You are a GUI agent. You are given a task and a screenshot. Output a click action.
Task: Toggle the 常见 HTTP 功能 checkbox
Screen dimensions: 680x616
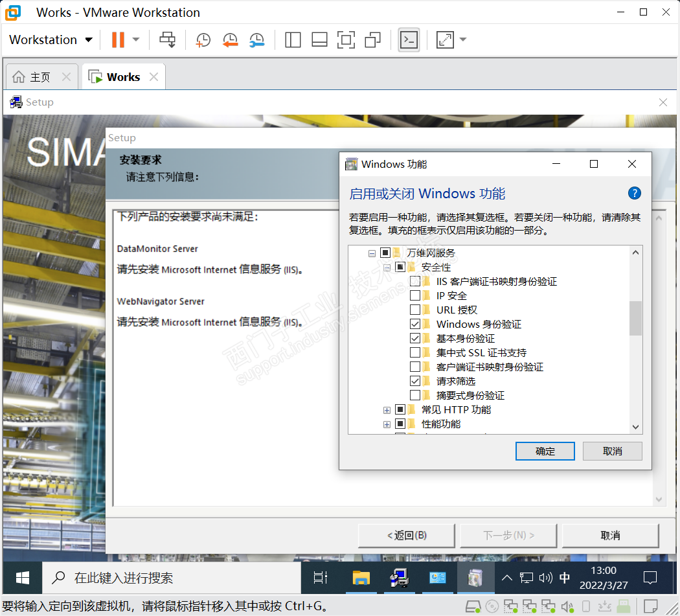coord(400,409)
